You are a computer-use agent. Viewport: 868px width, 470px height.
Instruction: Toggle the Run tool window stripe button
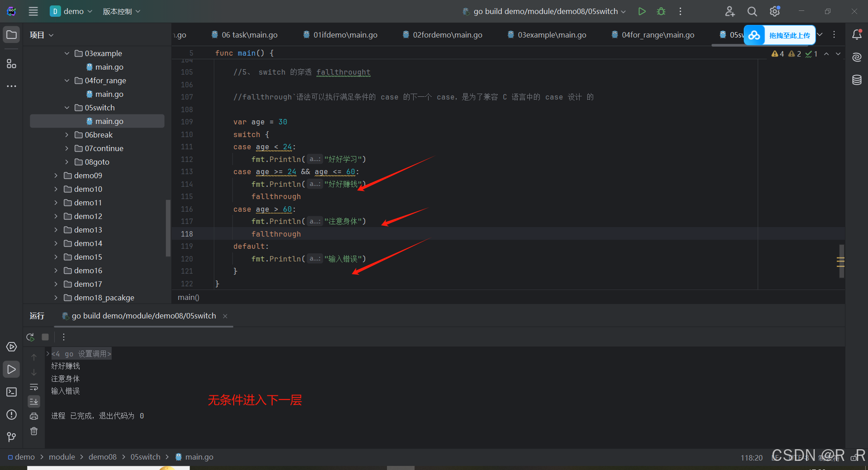point(11,369)
